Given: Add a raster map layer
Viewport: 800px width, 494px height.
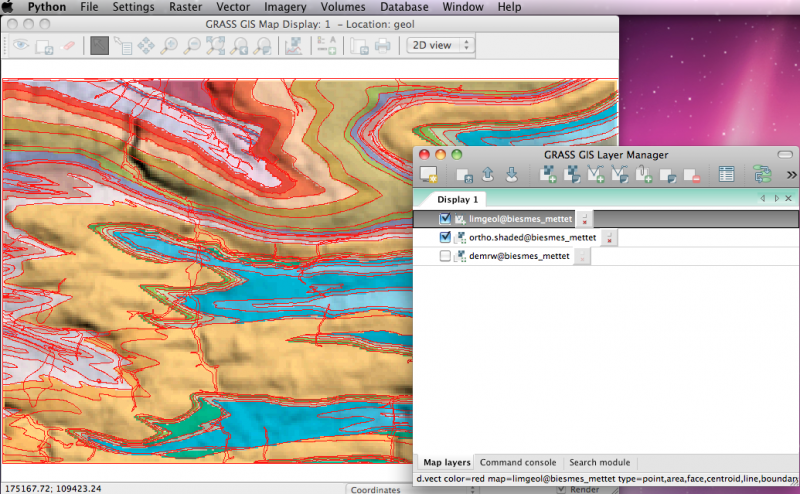Looking at the screenshot, I should pos(548,175).
